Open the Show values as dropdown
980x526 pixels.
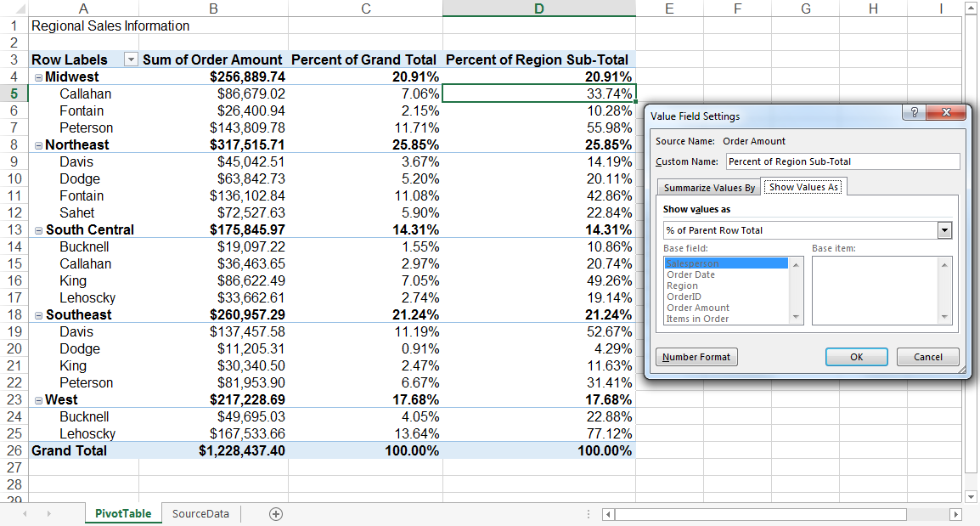tap(943, 230)
